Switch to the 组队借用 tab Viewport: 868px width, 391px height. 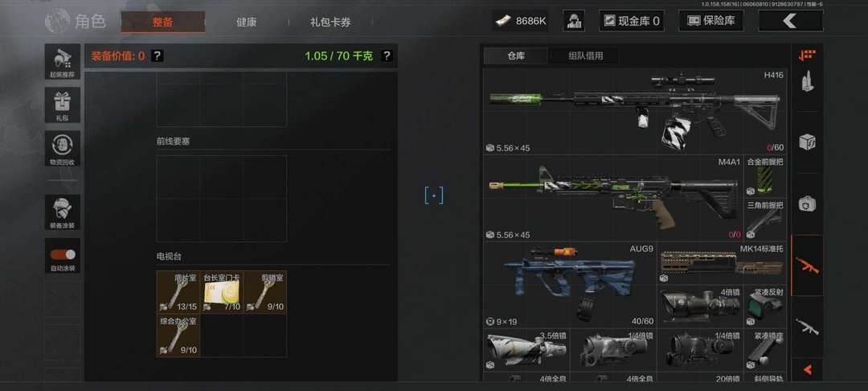coord(586,56)
